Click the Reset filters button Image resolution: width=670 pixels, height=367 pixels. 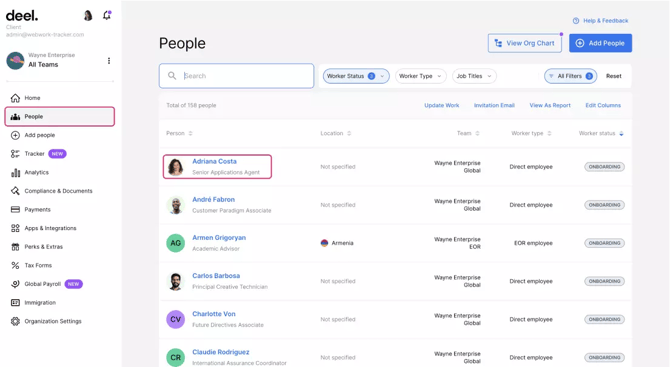[614, 76]
